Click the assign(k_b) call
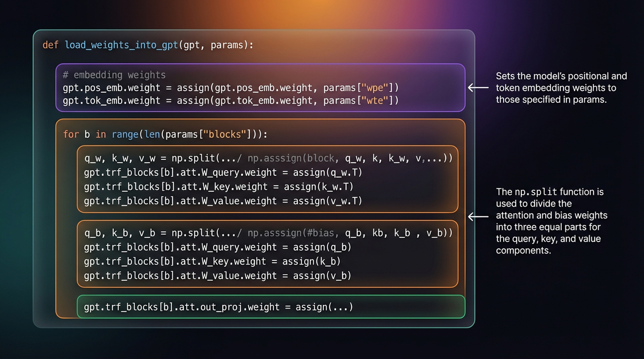 point(311,261)
